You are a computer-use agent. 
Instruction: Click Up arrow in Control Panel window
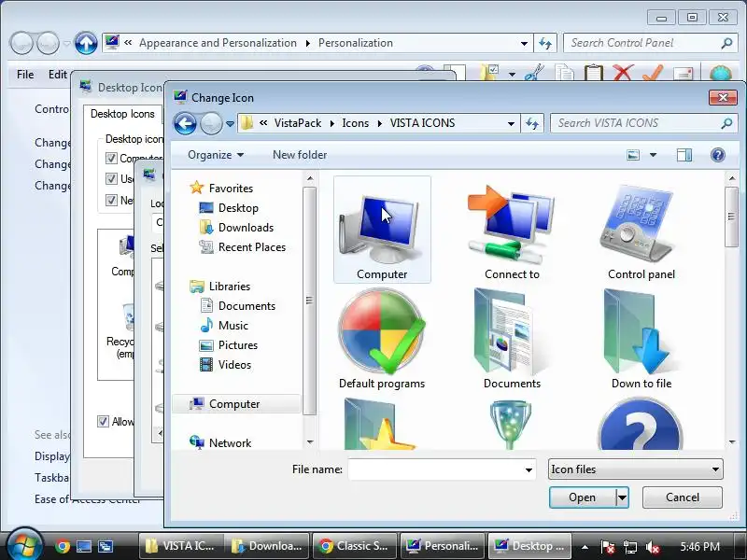[86, 43]
